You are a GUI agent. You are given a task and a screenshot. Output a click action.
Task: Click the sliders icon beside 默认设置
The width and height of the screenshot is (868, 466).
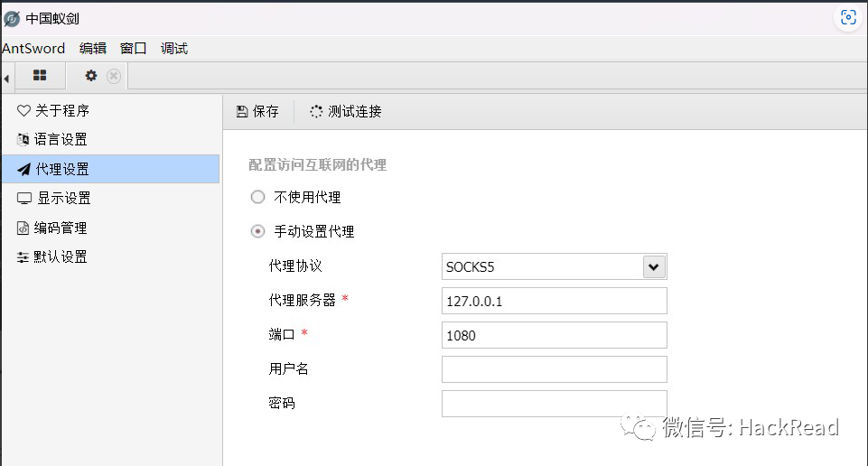pos(23,256)
